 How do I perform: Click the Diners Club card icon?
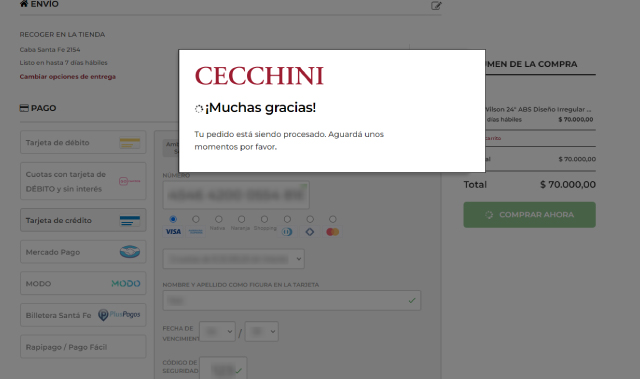pos(287,232)
